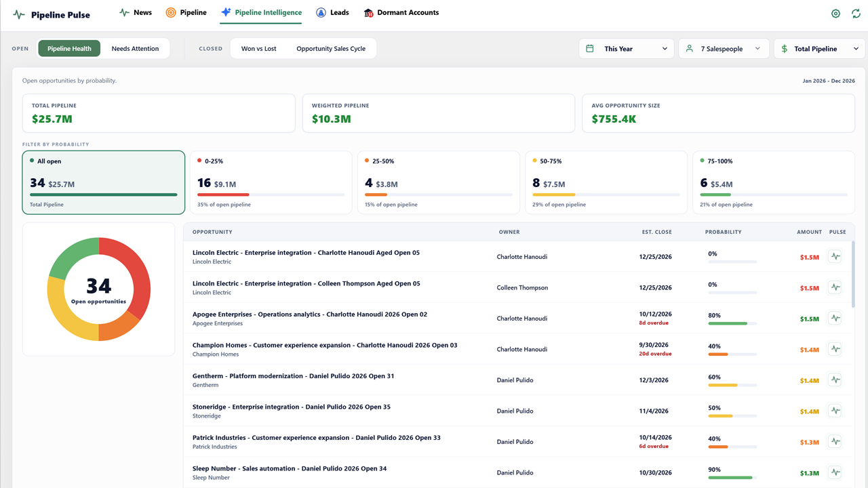Open pulse for Patrick Industries opportunity
868x488 pixels.
(x=835, y=442)
